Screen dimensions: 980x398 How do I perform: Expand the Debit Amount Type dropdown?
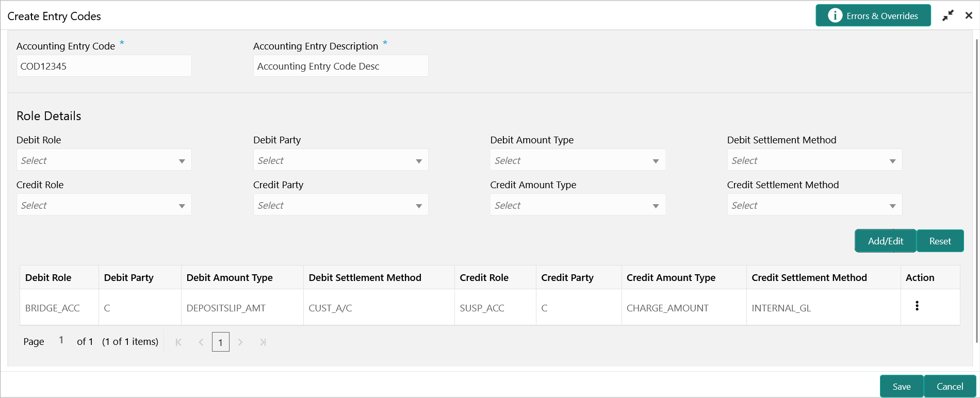(x=577, y=160)
